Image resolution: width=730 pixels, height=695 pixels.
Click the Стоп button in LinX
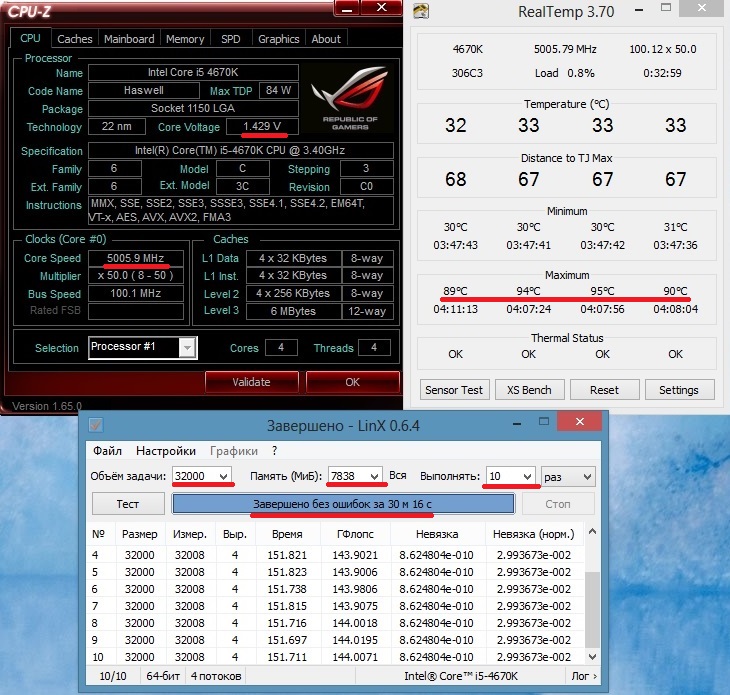point(558,504)
